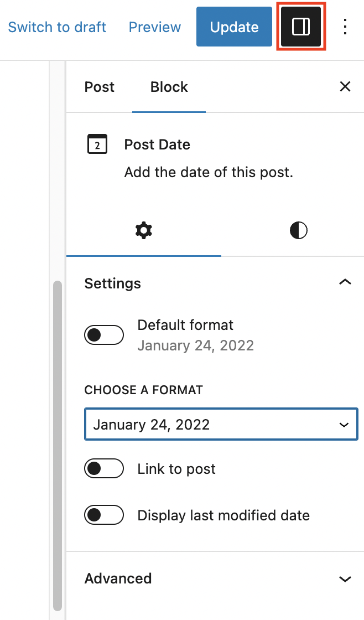Viewport: 364px width, 620px height.
Task: Click the Update button
Action: coord(233,26)
